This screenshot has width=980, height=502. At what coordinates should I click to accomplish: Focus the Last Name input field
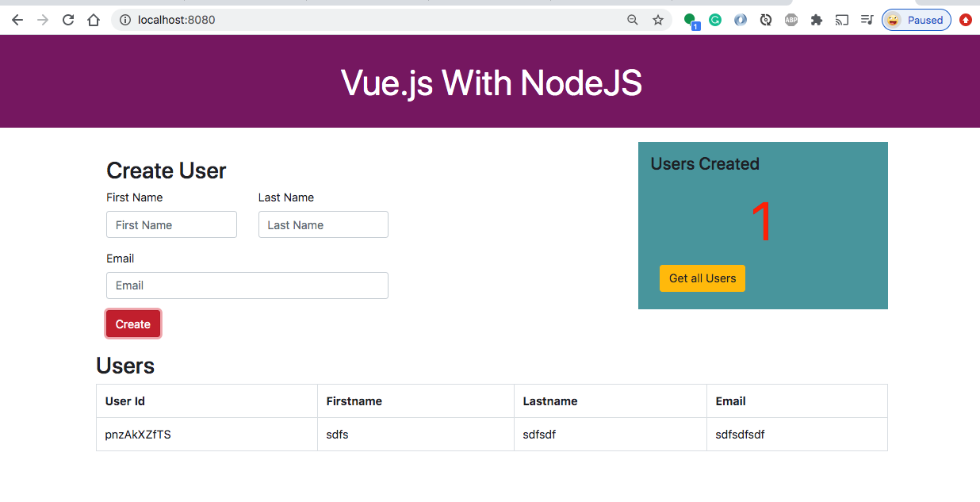tap(323, 224)
